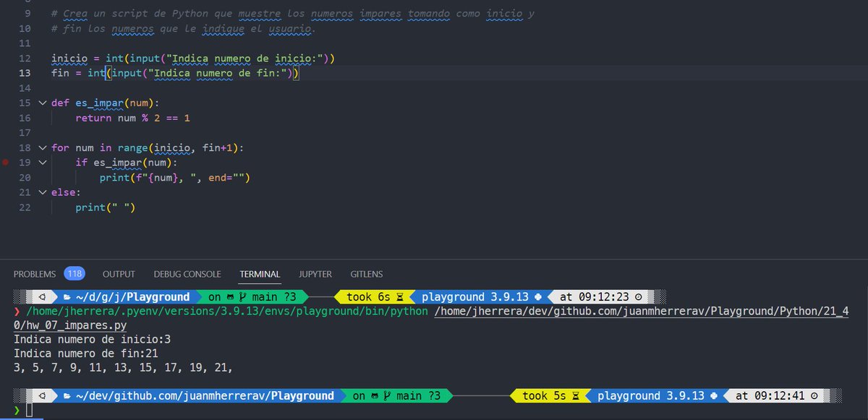Click the 'return num % 2 == 1' code line
868x420 pixels.
click(x=132, y=118)
